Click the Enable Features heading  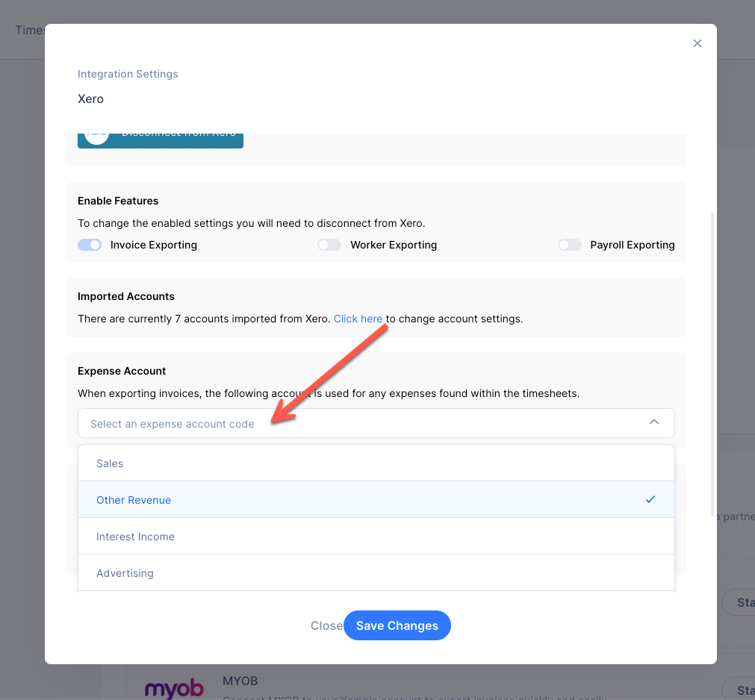[118, 201]
